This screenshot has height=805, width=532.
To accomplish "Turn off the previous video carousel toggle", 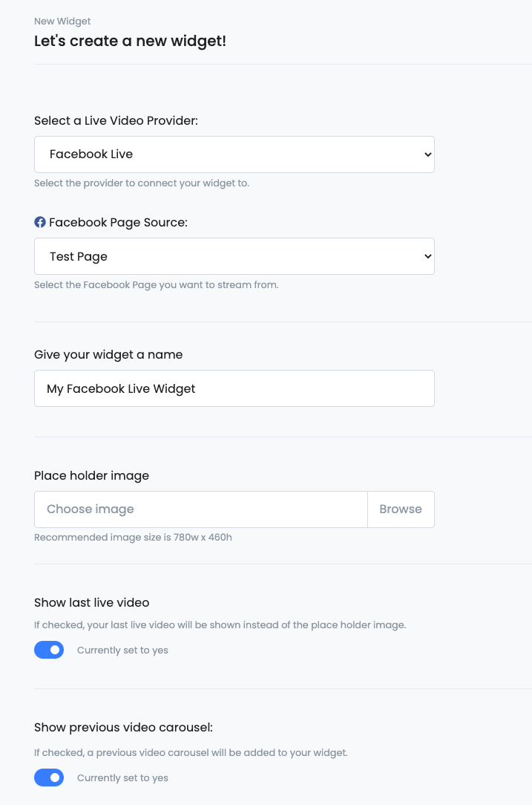I will coord(49,778).
